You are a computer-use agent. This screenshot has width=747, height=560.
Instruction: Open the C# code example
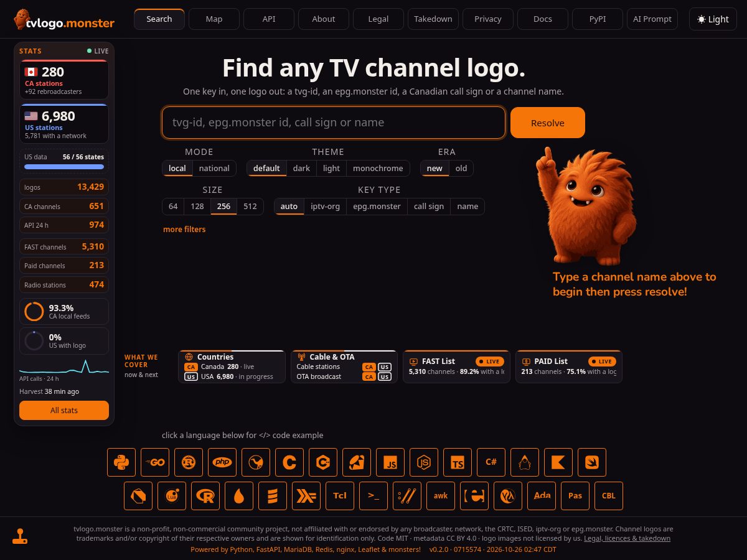(x=491, y=462)
